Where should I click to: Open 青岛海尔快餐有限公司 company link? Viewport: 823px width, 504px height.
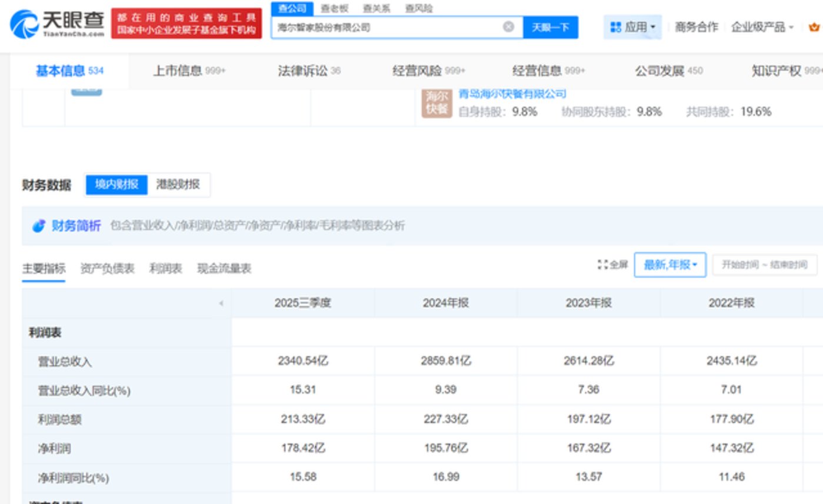512,93
